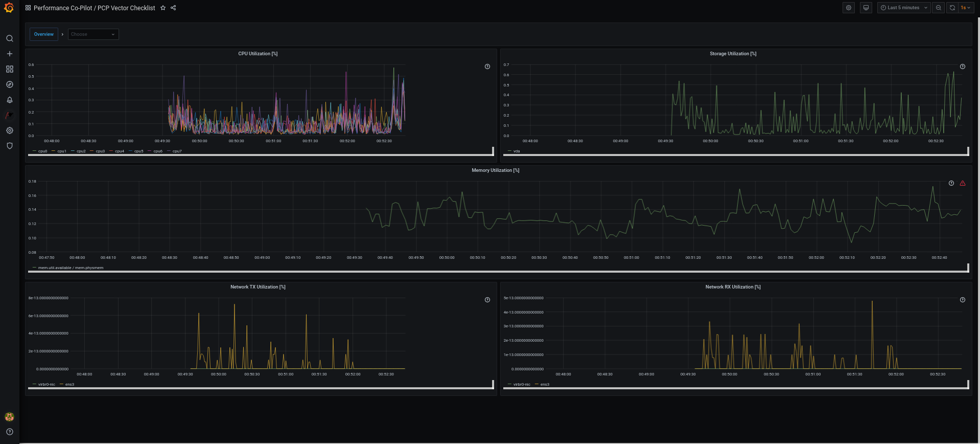The image size is (980, 444).
Task: Open Memory Utilization [%] panel title menu
Action: [x=495, y=170]
